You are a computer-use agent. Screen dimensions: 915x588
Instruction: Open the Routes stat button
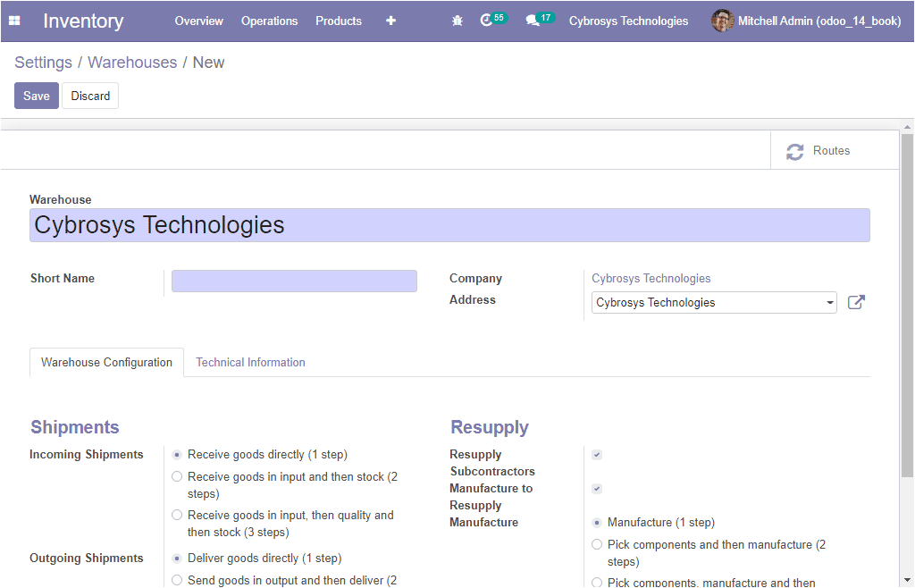(x=835, y=150)
